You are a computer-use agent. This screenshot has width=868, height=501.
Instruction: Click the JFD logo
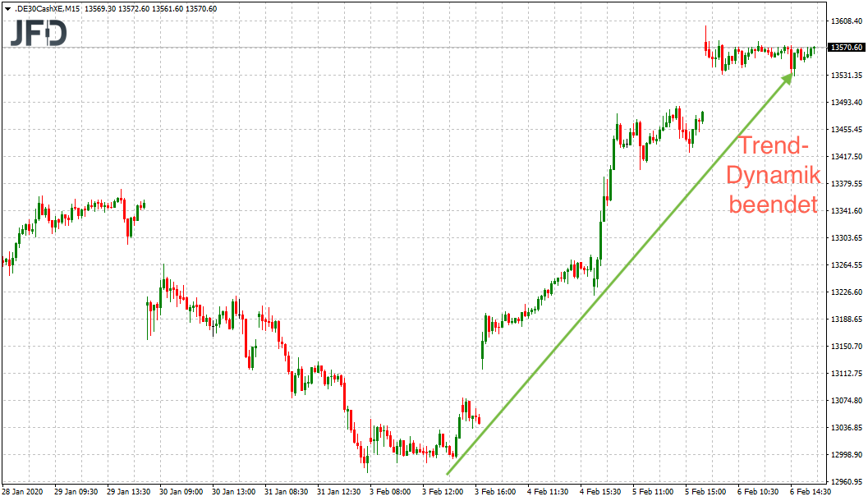[39, 33]
